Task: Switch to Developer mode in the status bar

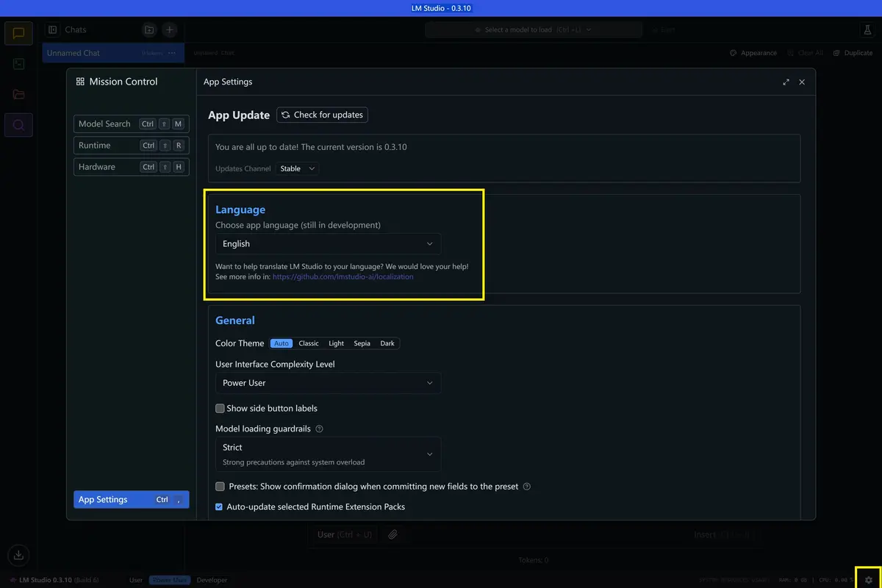Action: (x=212, y=580)
